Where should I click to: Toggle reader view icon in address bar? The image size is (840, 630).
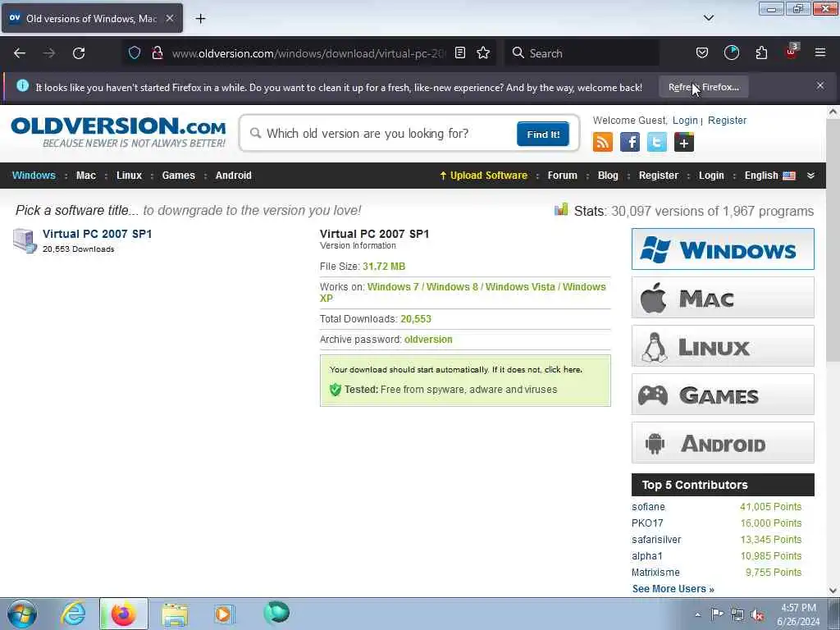coord(459,53)
